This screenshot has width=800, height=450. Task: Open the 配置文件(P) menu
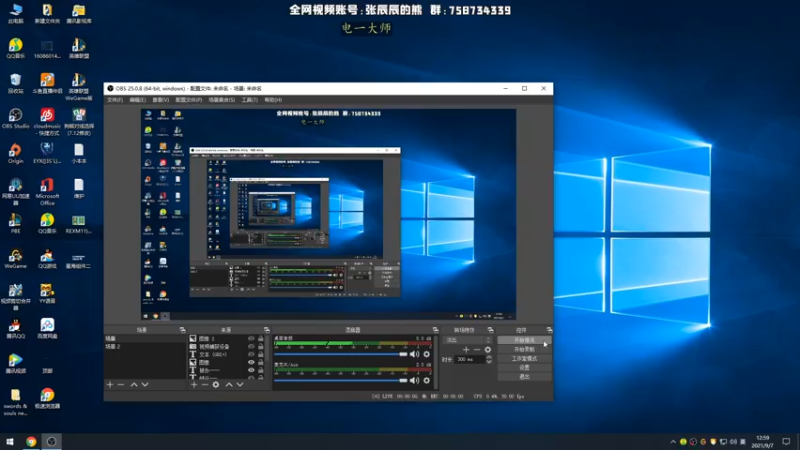188,100
